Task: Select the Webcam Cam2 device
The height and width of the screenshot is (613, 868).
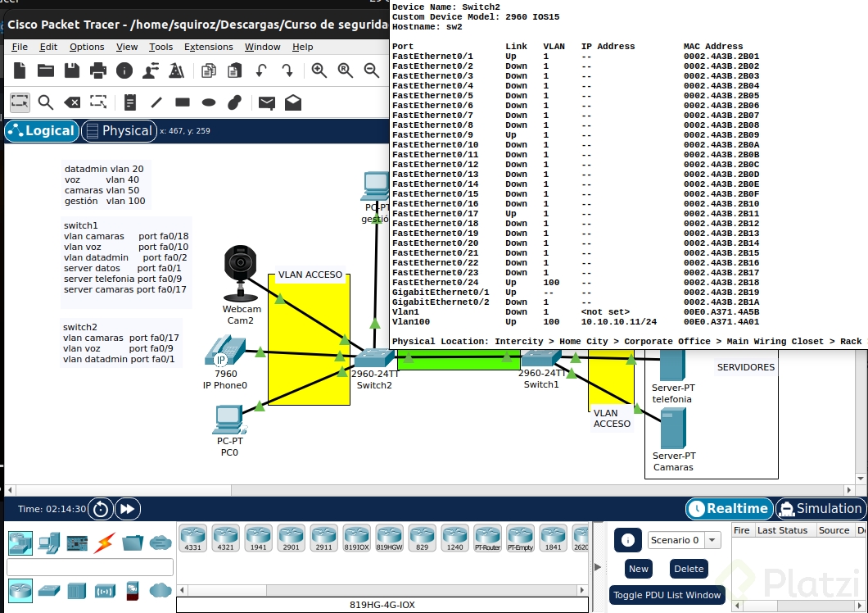Action: coord(240,273)
